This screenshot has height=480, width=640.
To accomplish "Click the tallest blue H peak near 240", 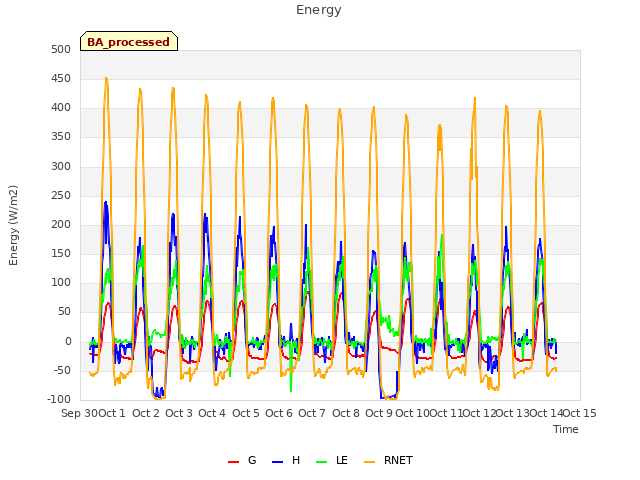I will coord(106,202).
